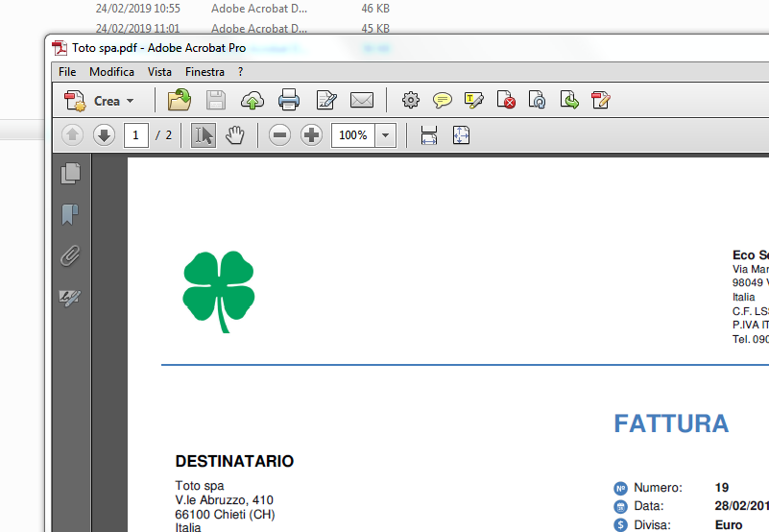Screen dimensions: 769x532
Task: Click the Open file folder icon
Action: (x=179, y=100)
